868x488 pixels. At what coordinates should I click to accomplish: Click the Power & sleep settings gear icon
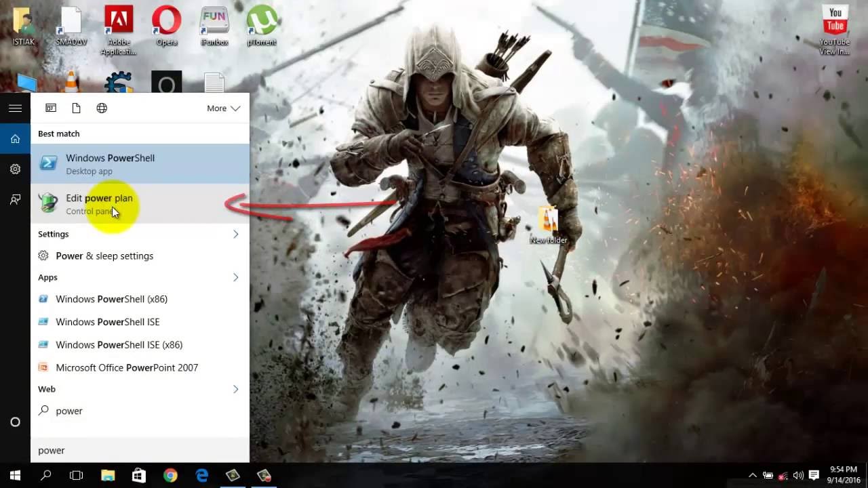click(x=43, y=256)
